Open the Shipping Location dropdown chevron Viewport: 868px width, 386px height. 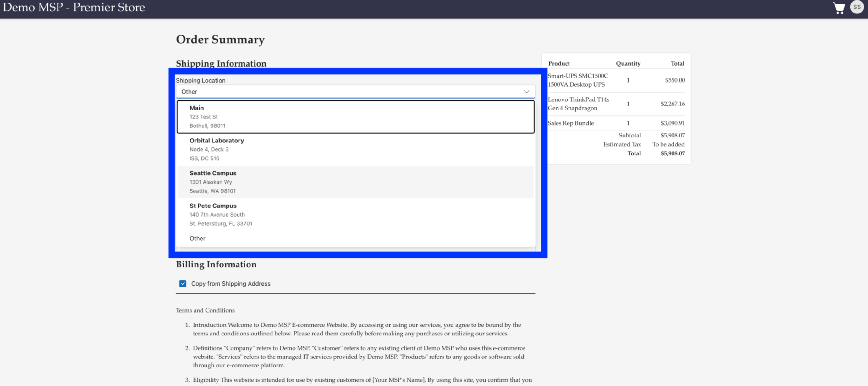tap(526, 91)
